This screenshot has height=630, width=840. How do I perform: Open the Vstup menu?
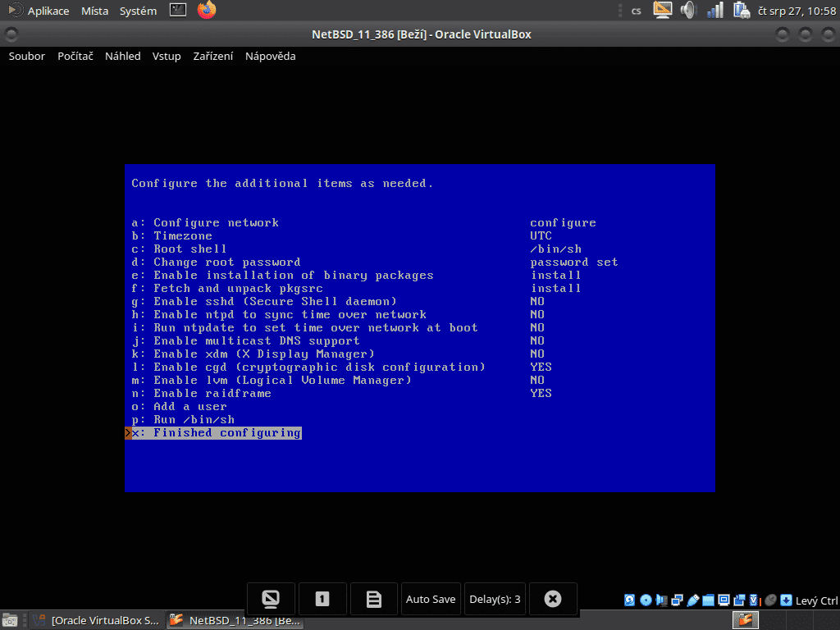click(167, 57)
